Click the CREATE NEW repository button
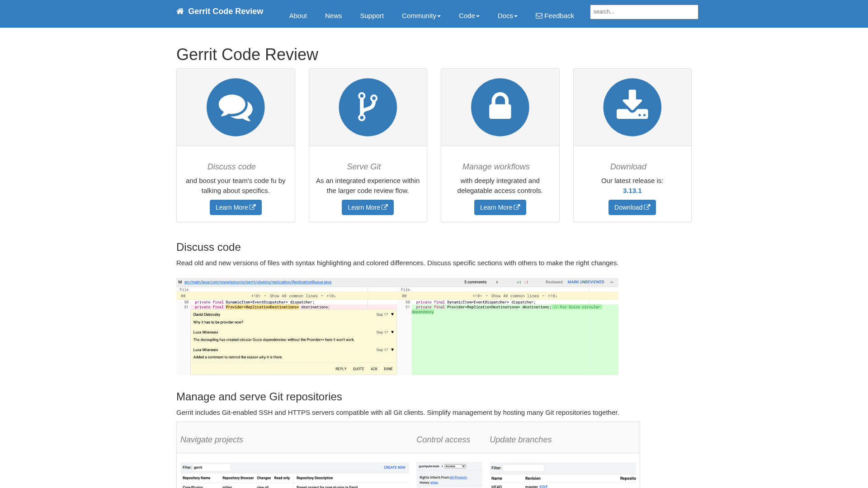The width and height of the screenshot is (868, 488). (394, 467)
